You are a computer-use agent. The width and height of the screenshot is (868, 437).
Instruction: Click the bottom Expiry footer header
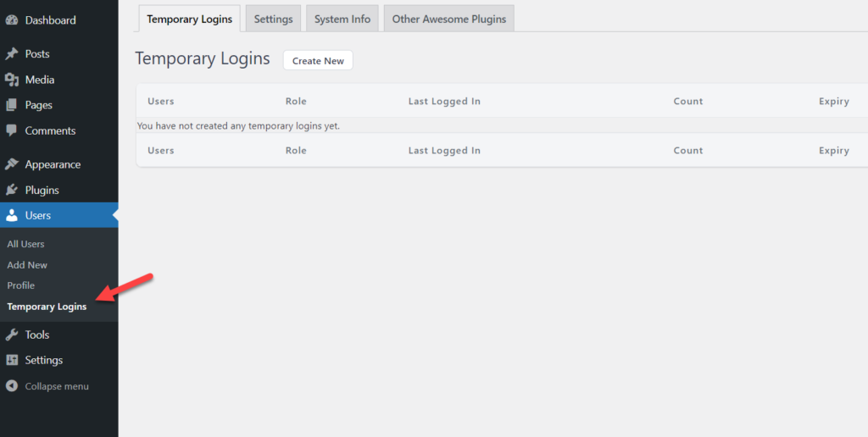[834, 151]
